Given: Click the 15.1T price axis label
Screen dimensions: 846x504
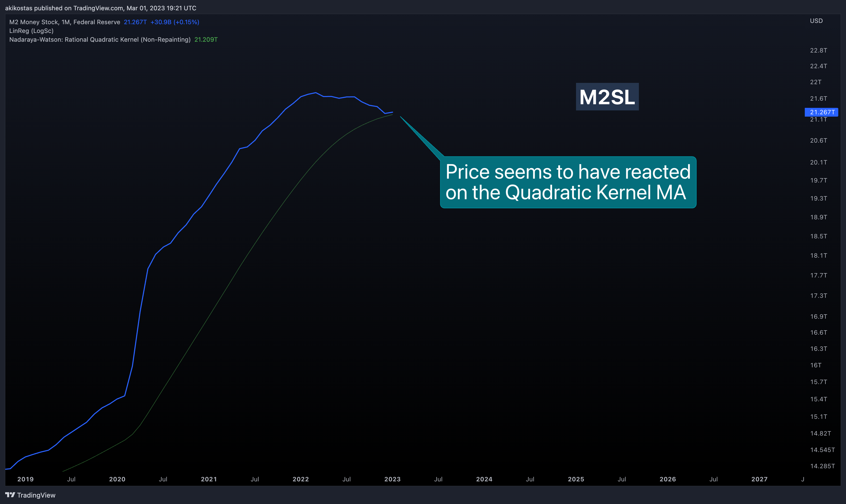Looking at the screenshot, I should click(x=818, y=417).
